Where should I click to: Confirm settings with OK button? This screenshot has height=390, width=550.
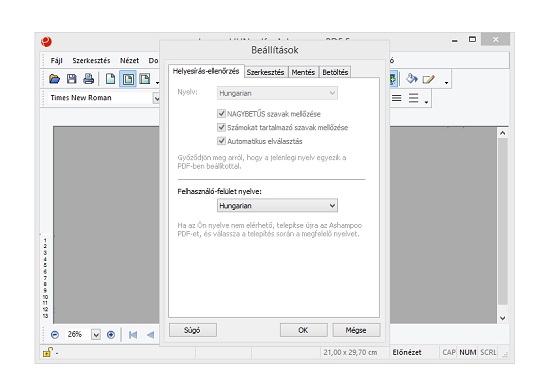coord(303,330)
